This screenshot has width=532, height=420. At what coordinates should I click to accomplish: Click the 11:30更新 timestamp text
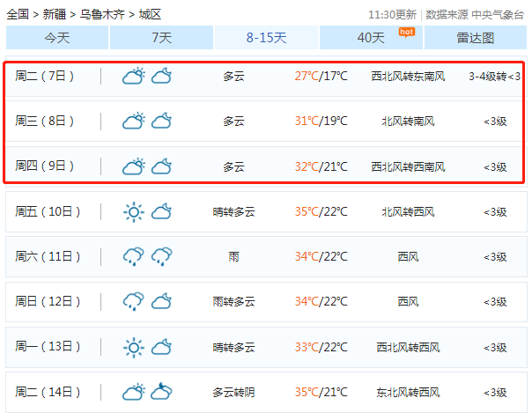392,15
